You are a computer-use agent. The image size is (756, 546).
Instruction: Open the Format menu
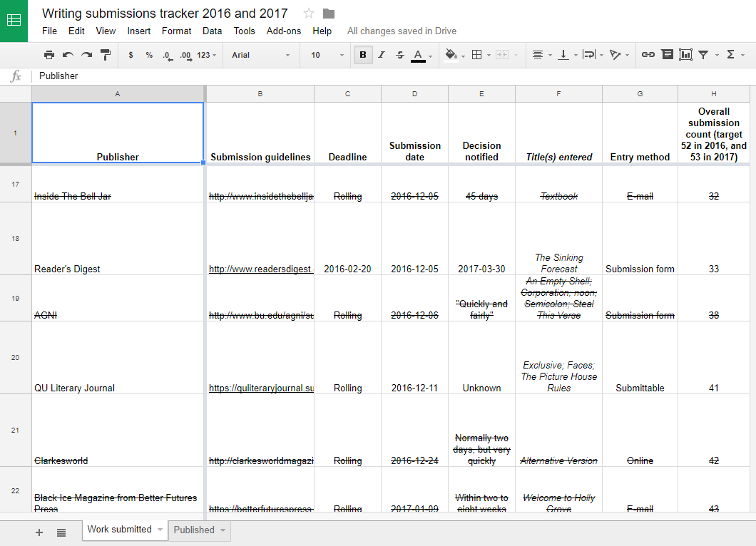click(176, 31)
